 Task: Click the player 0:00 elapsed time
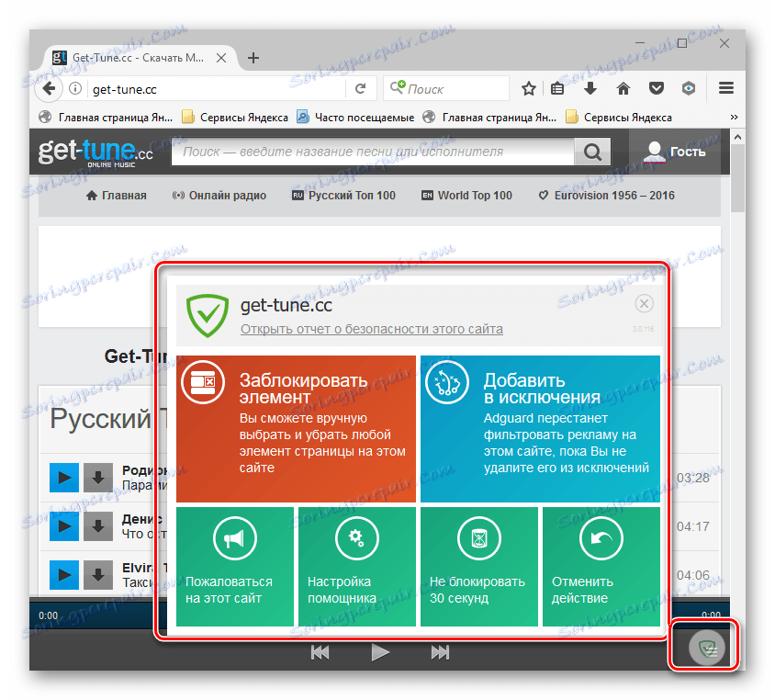pos(49,615)
